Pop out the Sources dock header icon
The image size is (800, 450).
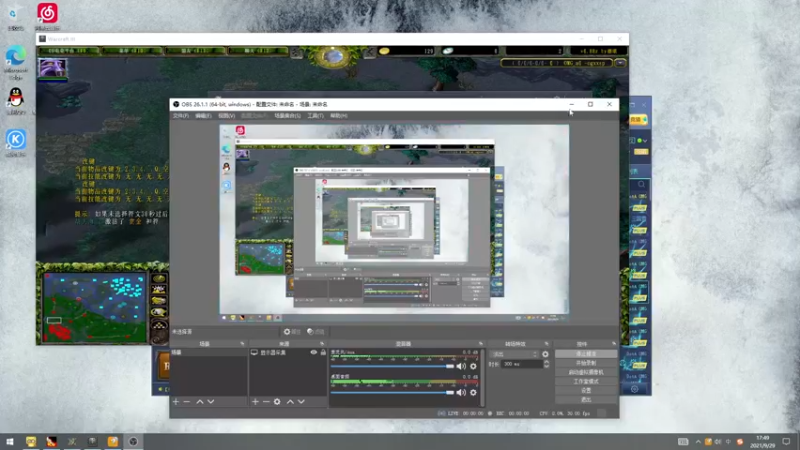(x=322, y=344)
